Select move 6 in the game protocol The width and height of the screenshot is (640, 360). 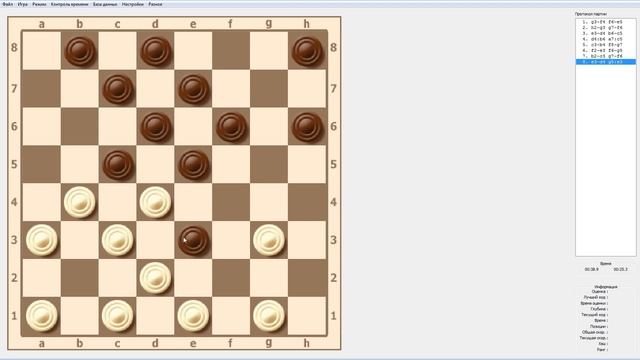pyautogui.click(x=606, y=51)
